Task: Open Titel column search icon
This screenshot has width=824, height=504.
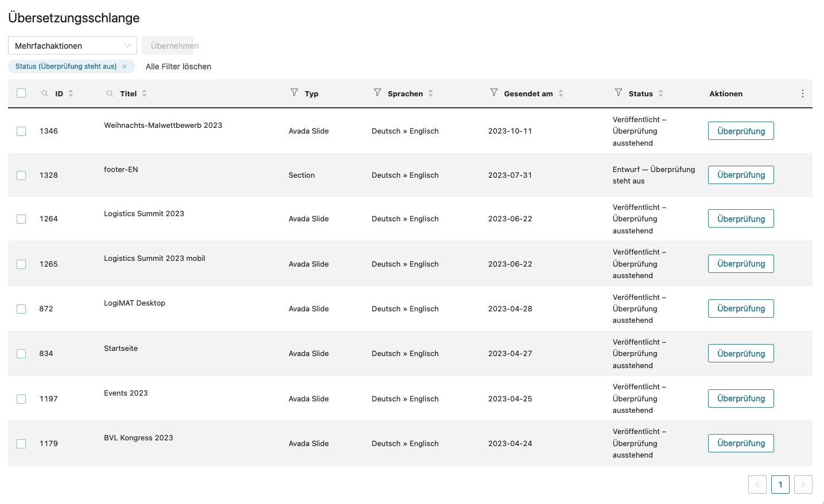Action: point(110,93)
